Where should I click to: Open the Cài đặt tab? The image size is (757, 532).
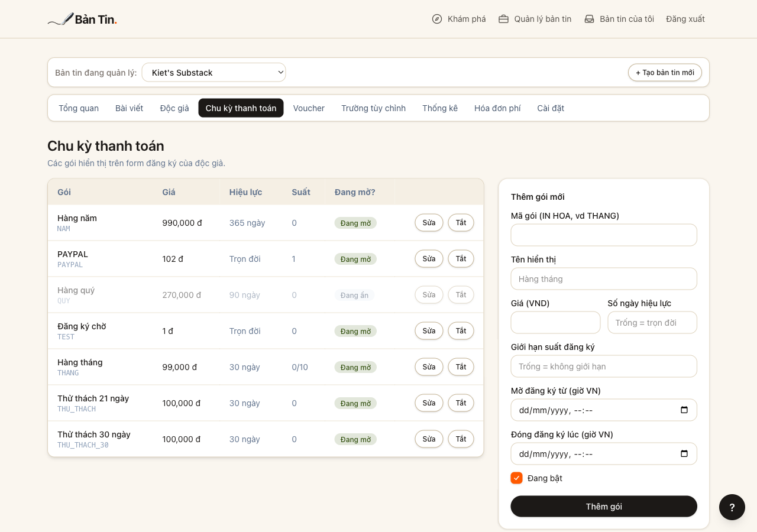coord(551,108)
